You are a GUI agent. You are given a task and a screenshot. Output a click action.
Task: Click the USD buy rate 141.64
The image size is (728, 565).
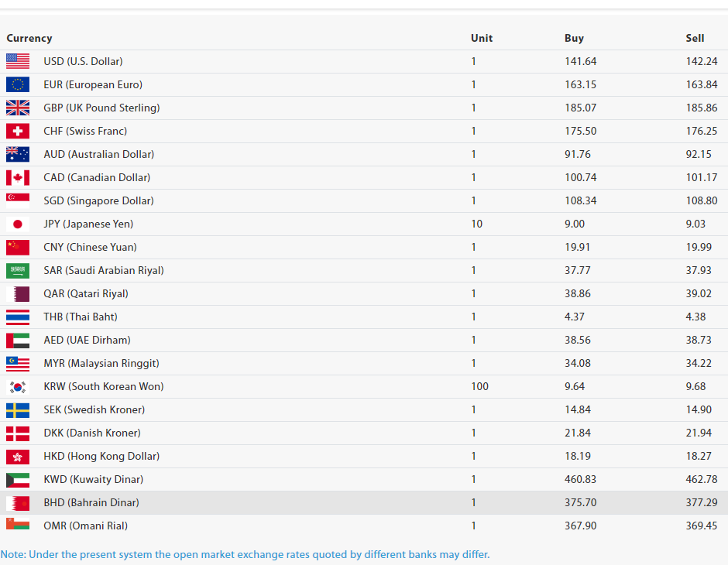(580, 61)
